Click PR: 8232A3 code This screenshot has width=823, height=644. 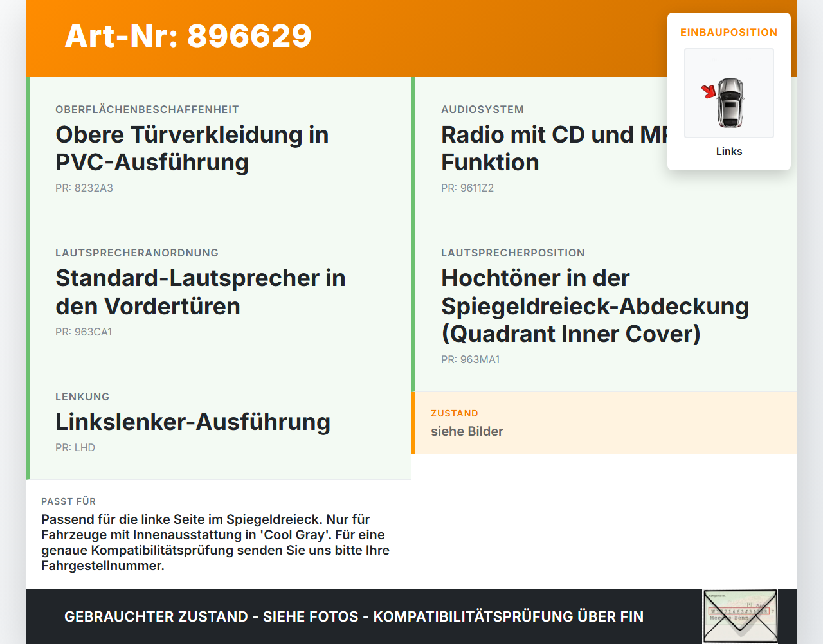pos(84,188)
